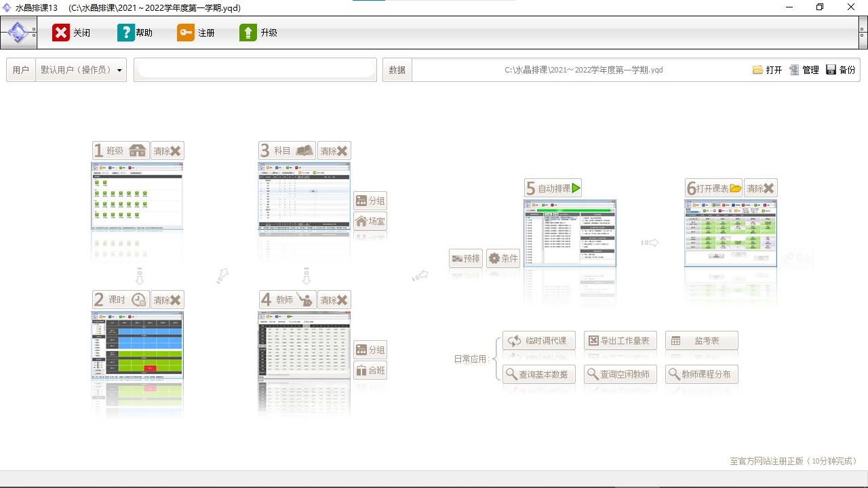
Task: Open the crystal logo application menu
Action: [x=18, y=33]
